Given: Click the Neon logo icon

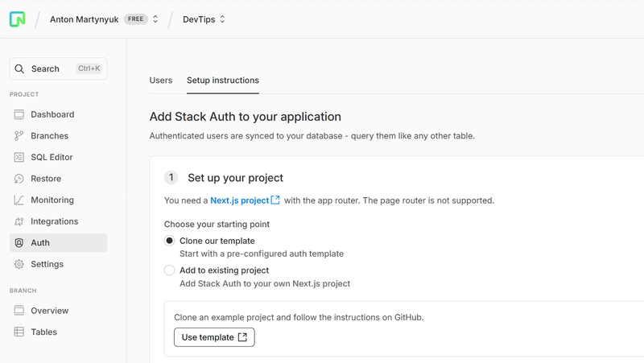Looking at the screenshot, I should 17,19.
